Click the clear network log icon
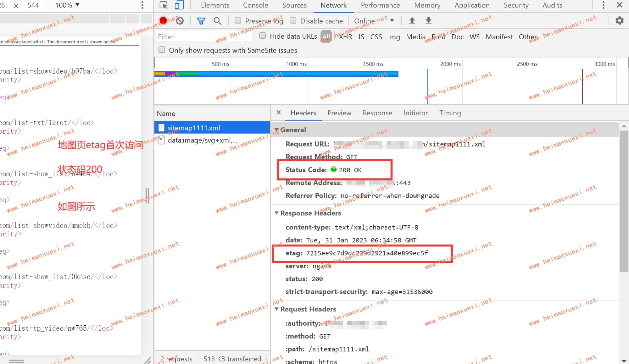 180,21
